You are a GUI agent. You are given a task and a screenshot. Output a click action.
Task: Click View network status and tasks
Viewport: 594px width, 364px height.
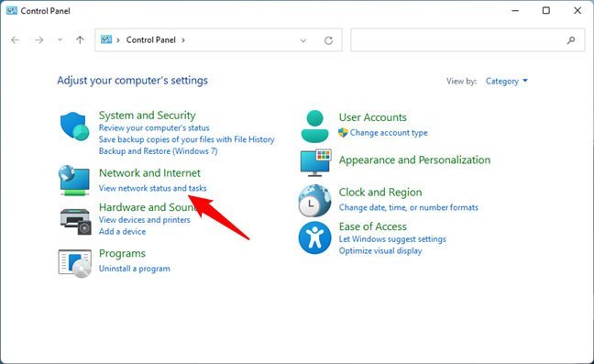[x=153, y=188]
